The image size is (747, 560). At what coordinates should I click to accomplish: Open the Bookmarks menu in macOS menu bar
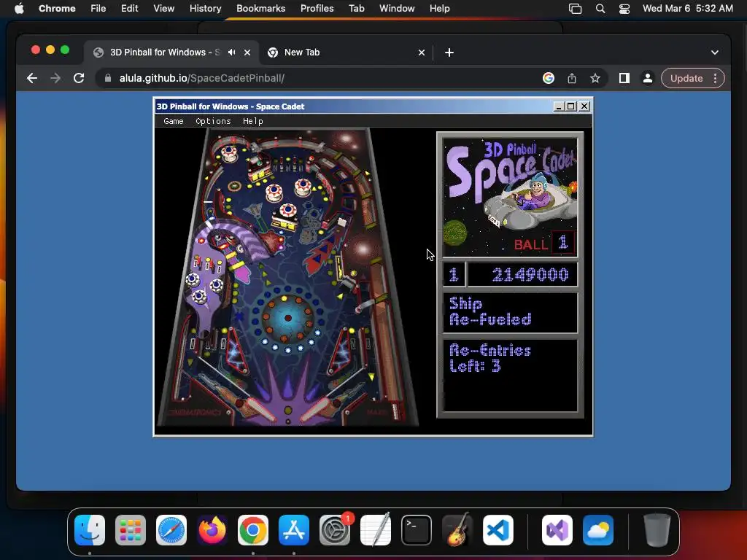click(260, 8)
